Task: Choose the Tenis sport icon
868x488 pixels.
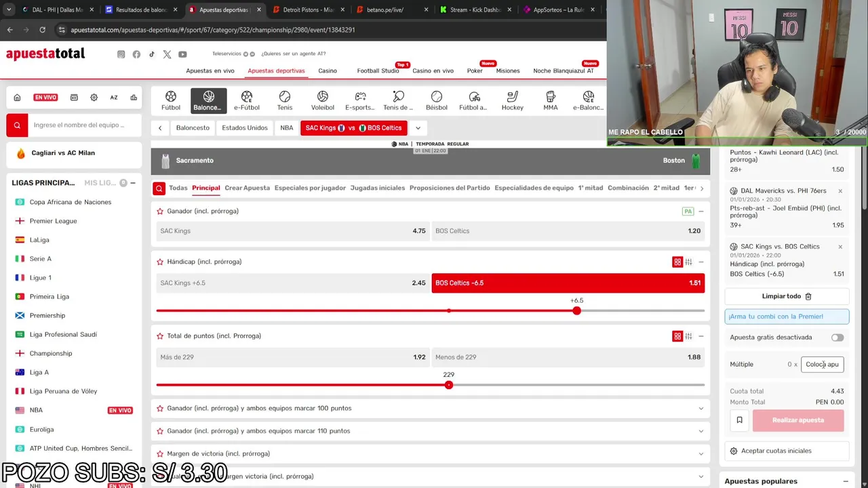Action: (x=285, y=100)
